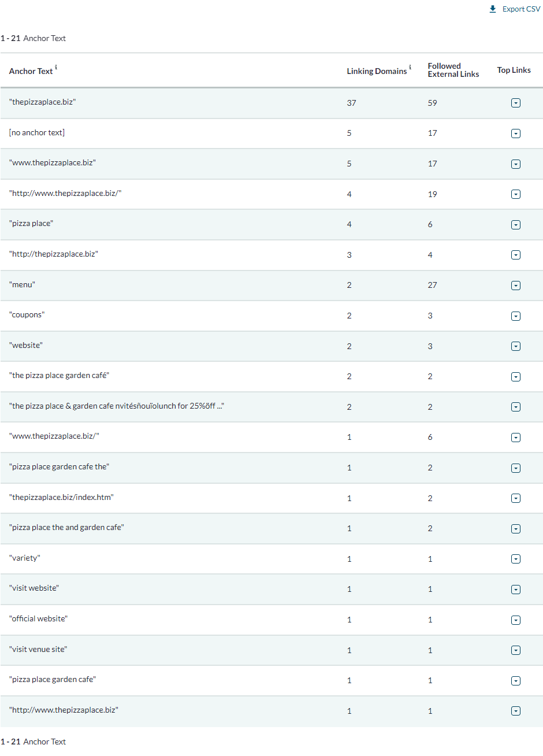Expand top links for "thepizzaplace.biz" row
543x756 pixels.
tap(516, 103)
